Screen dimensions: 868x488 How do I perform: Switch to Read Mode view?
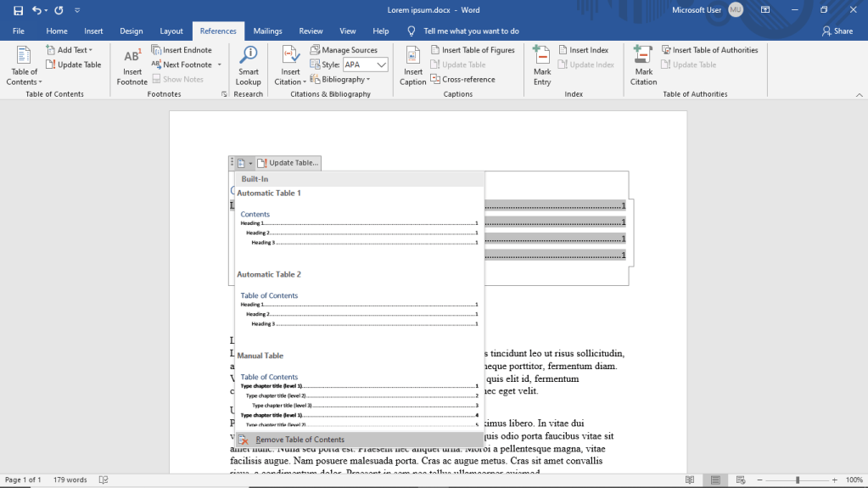click(x=690, y=480)
